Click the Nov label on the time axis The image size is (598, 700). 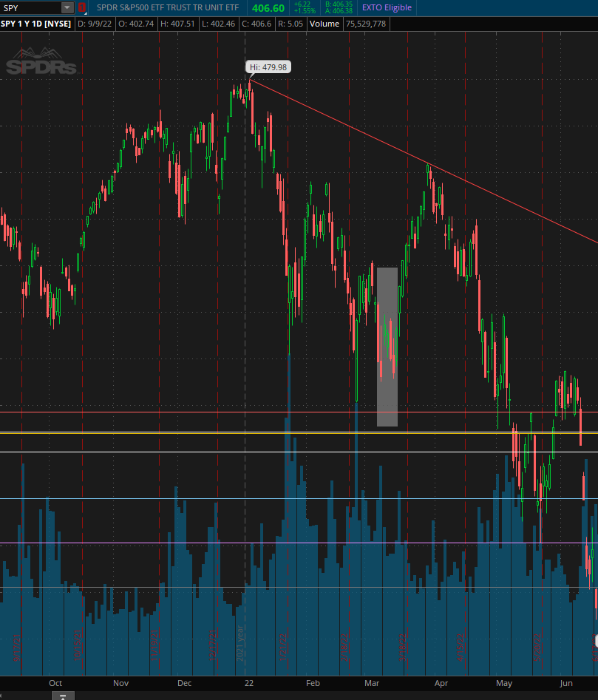(x=121, y=683)
